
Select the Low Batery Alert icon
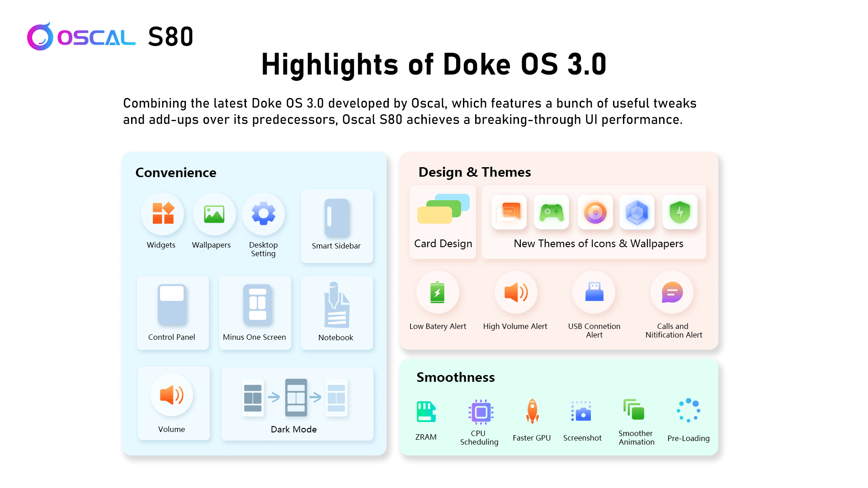[x=437, y=292]
